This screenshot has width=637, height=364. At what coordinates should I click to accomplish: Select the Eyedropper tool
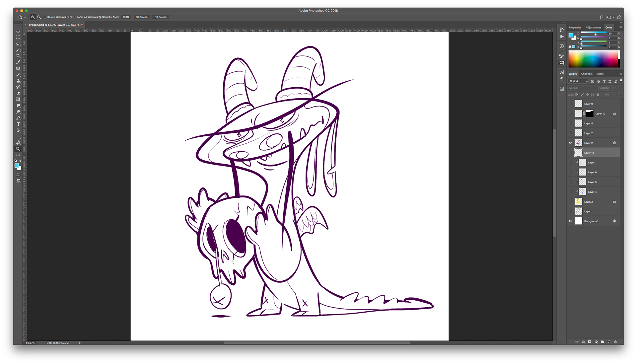[x=18, y=62]
